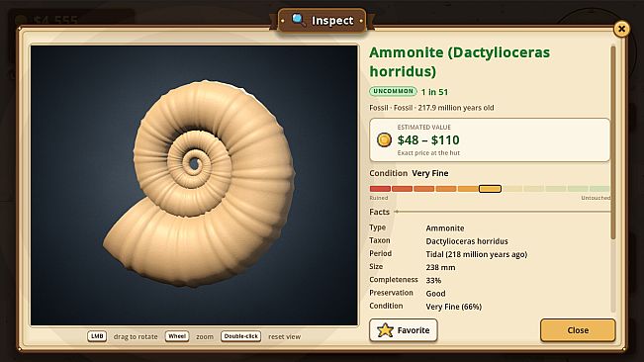Click the Double-click reset view hint
This screenshot has height=362, width=644.
241,336
